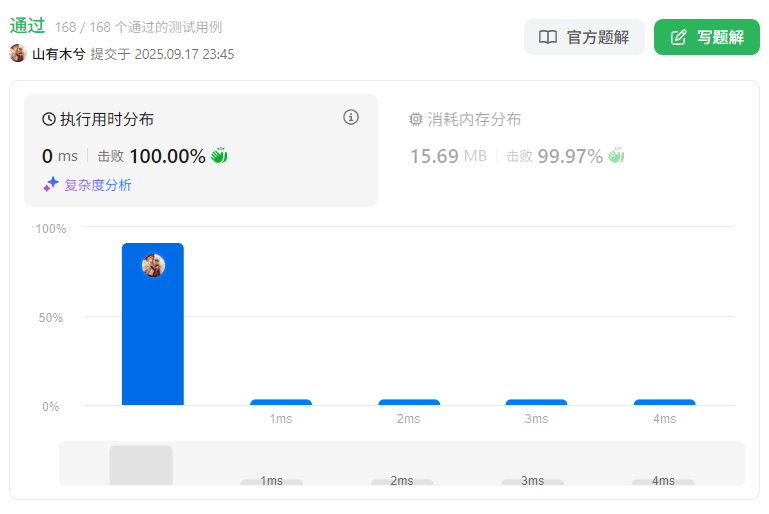Click the 2ms mark on the range slider
Screen dimensions: 769x514
402,481
